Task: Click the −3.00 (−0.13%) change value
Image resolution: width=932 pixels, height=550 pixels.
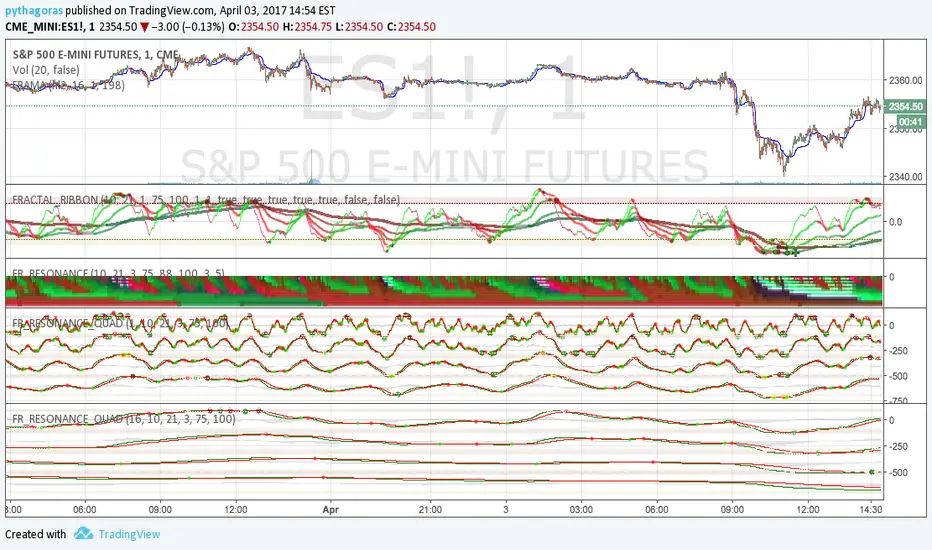Action: (188, 27)
